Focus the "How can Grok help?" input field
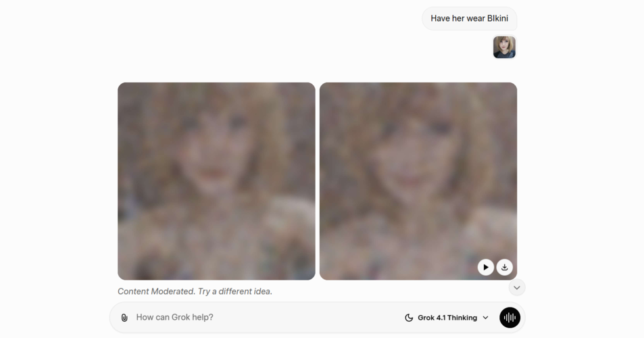644x338 pixels. 263,318
